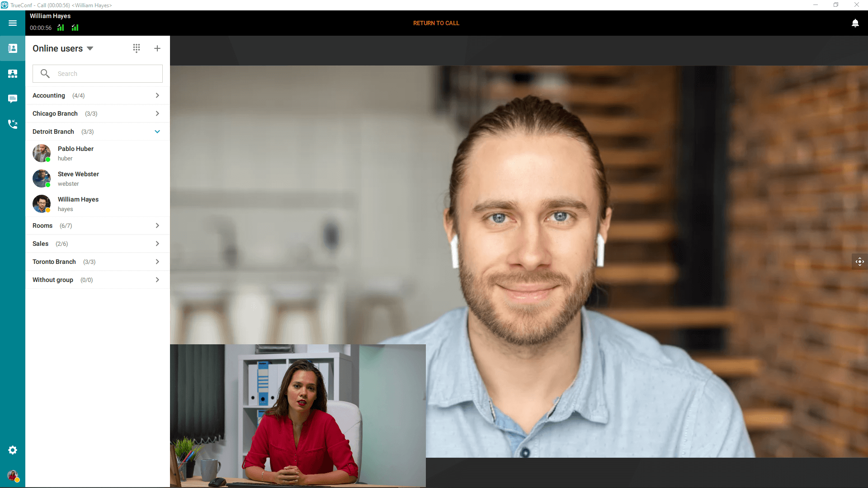Toggle Online users filter dropdown
Viewport: 868px width, 488px height.
(90, 48)
